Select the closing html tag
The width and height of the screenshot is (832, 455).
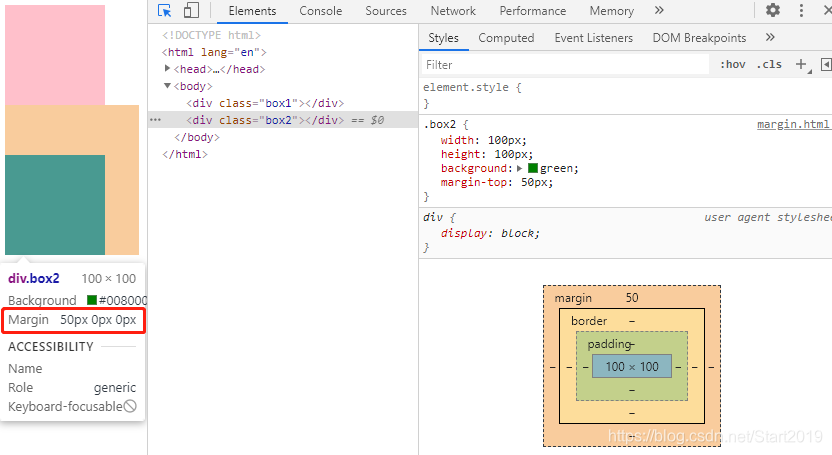coord(185,154)
